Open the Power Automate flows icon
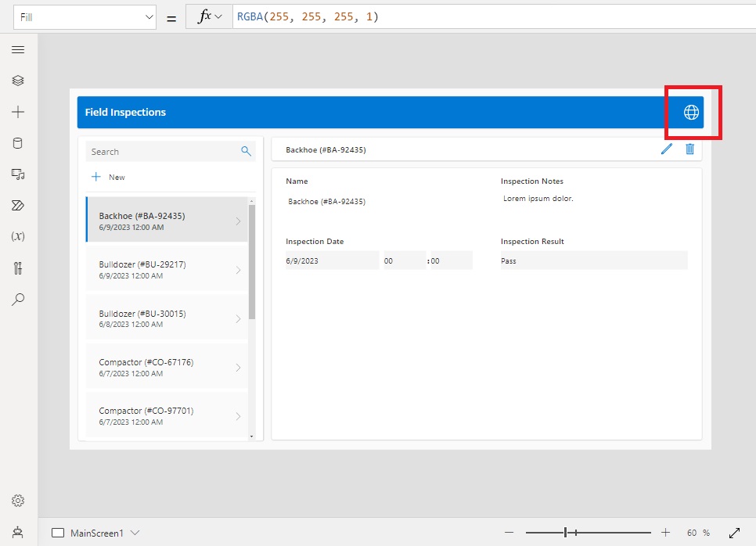The height and width of the screenshot is (546, 756). point(18,205)
